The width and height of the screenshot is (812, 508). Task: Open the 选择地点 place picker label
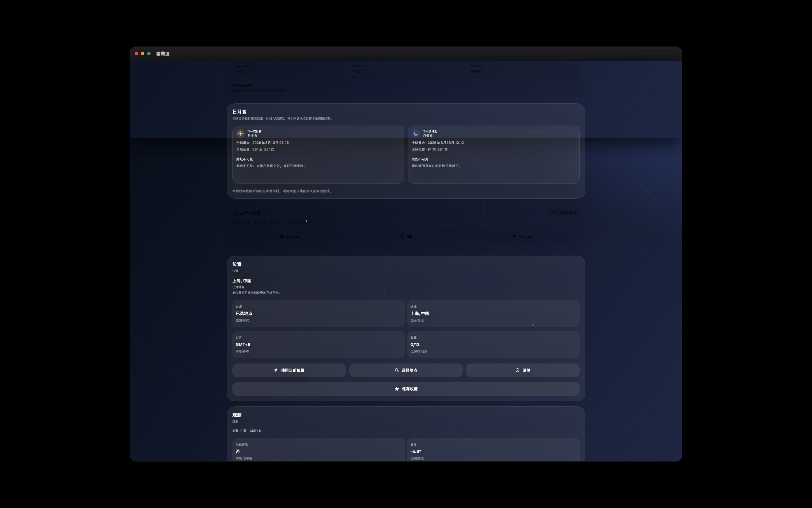pos(409,370)
